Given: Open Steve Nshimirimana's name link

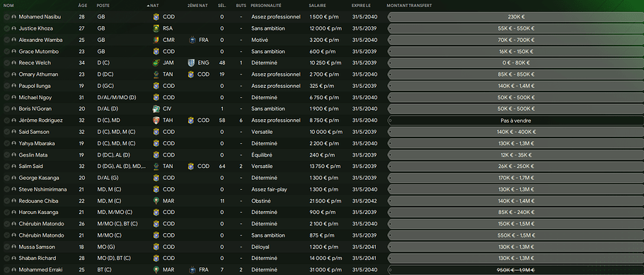Looking at the screenshot, I should tap(42, 189).
